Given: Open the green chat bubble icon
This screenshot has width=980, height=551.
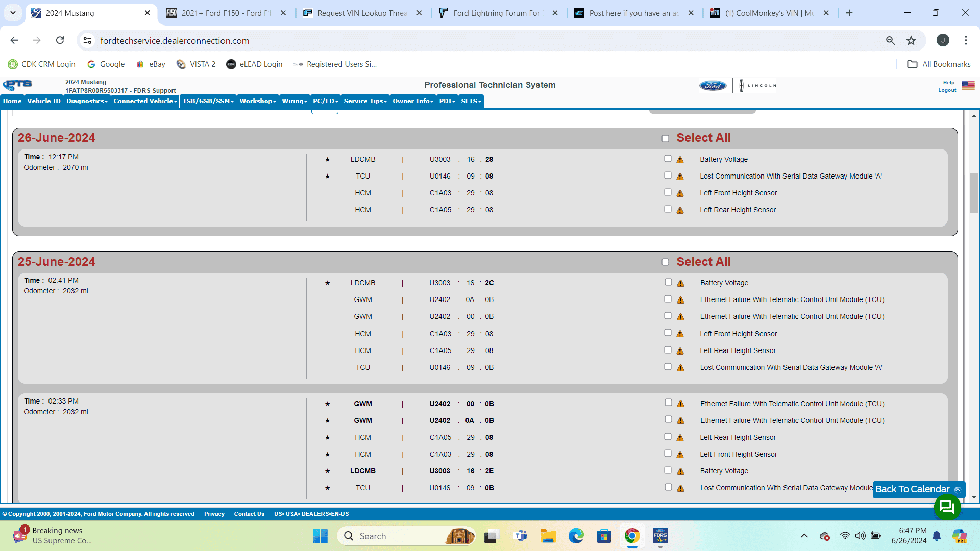Looking at the screenshot, I should click(x=947, y=507).
